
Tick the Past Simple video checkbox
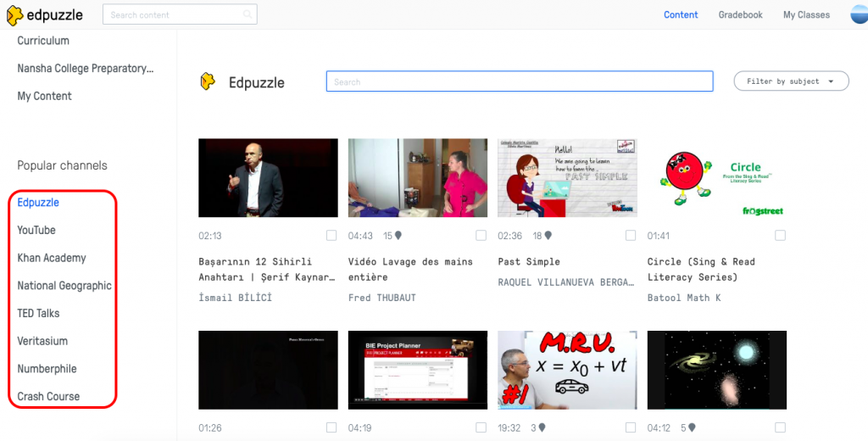click(631, 236)
